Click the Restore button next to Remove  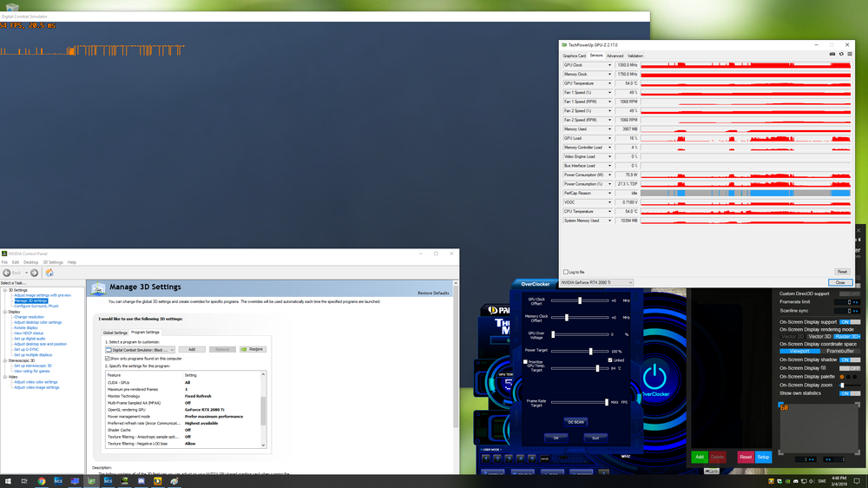[253, 350]
